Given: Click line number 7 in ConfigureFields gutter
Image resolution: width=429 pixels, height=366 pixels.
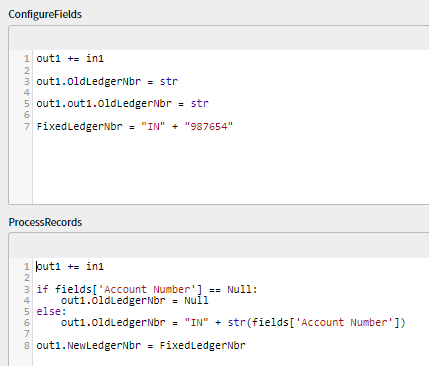Looking at the screenshot, I should pyautogui.click(x=27, y=126).
